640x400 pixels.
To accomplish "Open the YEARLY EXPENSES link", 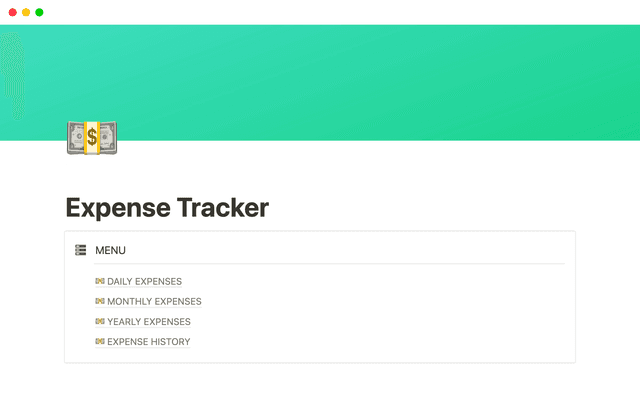I will pos(148,322).
